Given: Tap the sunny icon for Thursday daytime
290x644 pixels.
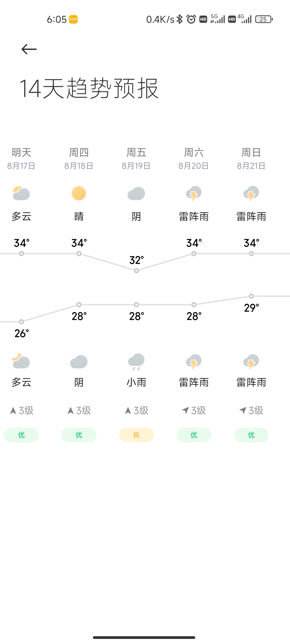Looking at the screenshot, I should point(79,193).
